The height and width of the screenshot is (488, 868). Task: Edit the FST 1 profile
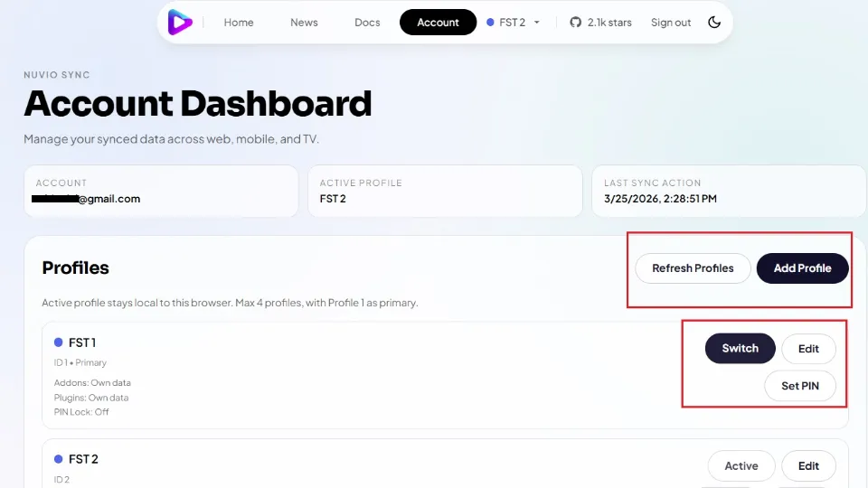(808, 349)
